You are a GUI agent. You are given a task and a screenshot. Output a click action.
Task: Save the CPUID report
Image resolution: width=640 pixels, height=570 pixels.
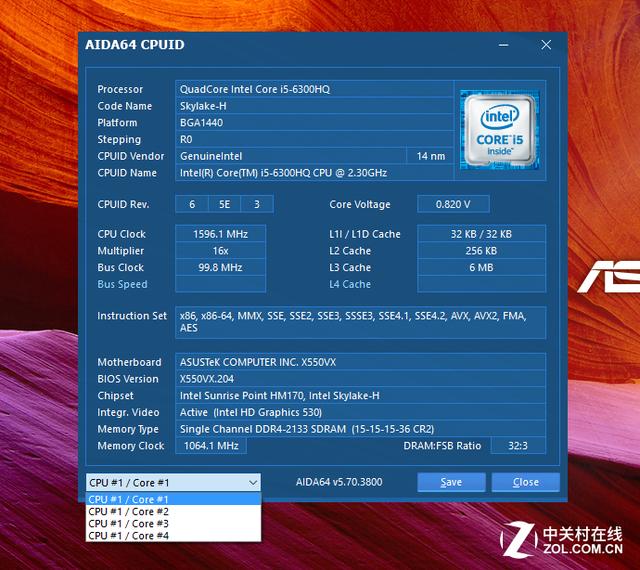(x=451, y=482)
